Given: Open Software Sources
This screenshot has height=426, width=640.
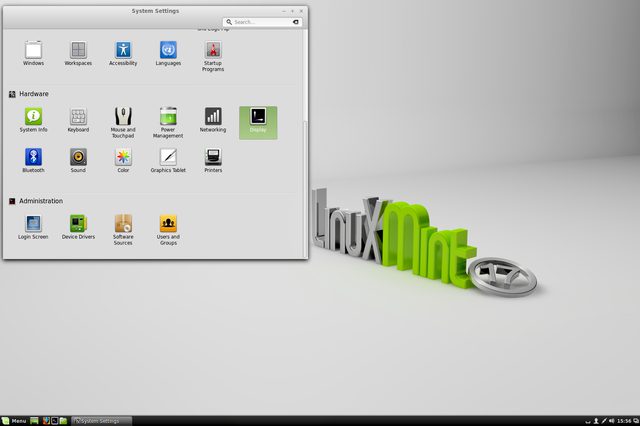Looking at the screenshot, I should point(123,226).
